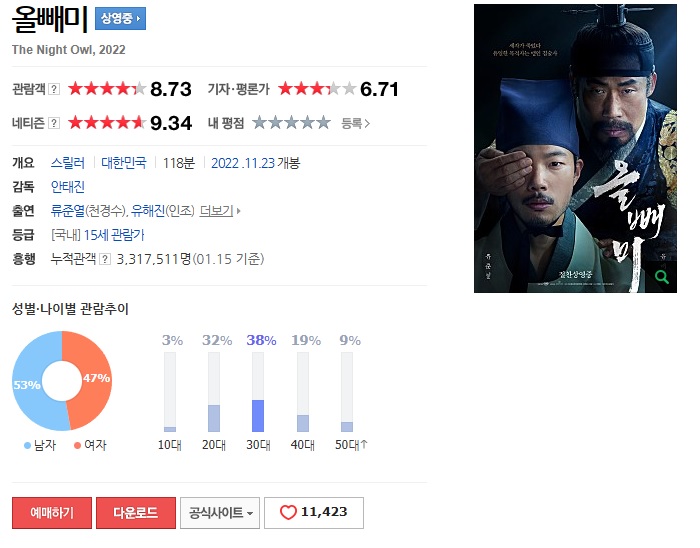
Task: Expand the 공식사이트 dropdown
Action: [220, 513]
